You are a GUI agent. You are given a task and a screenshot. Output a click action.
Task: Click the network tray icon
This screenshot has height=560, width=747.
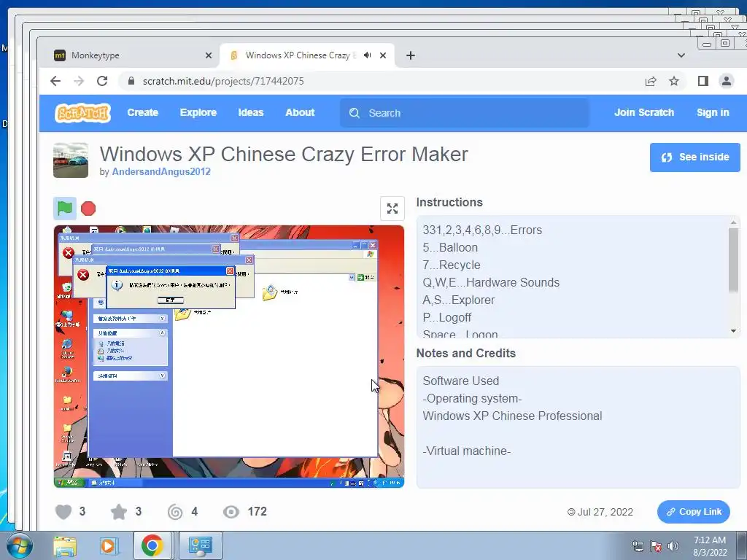(638, 546)
